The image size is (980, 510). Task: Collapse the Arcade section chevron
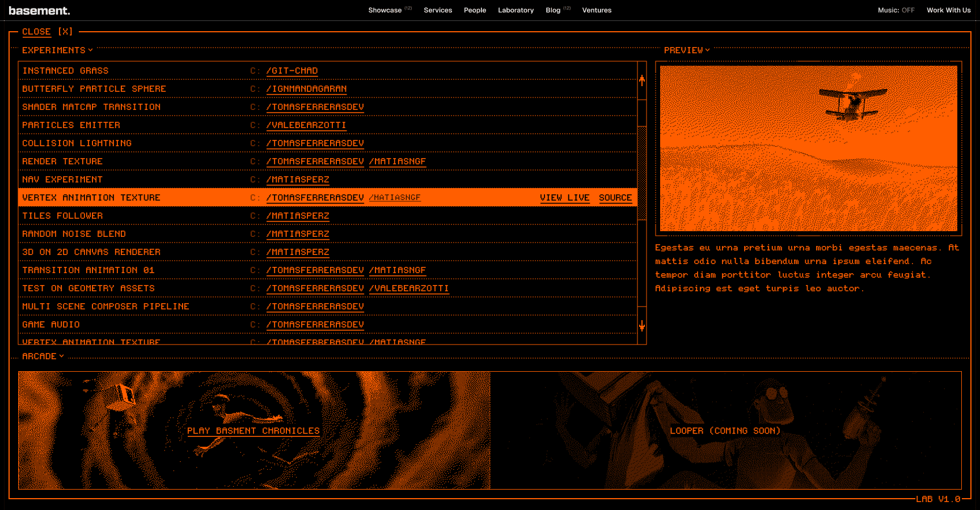tap(61, 356)
